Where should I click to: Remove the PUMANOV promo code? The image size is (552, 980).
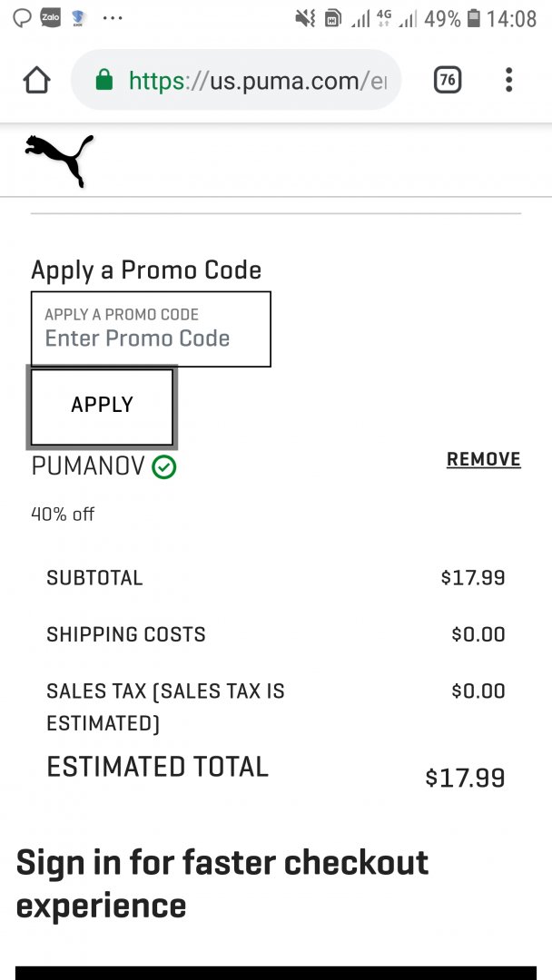[x=483, y=459]
